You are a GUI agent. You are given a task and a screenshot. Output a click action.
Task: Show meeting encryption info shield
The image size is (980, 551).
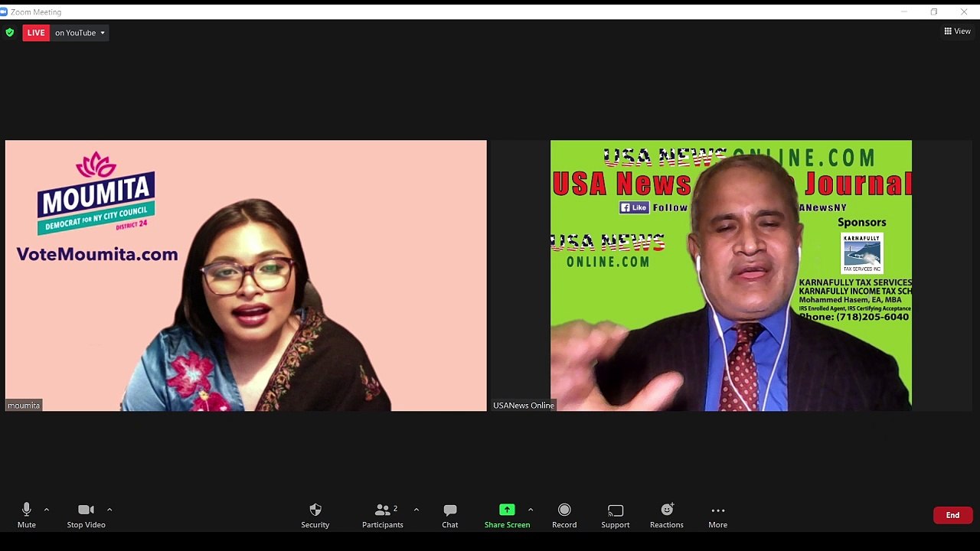[x=10, y=32]
